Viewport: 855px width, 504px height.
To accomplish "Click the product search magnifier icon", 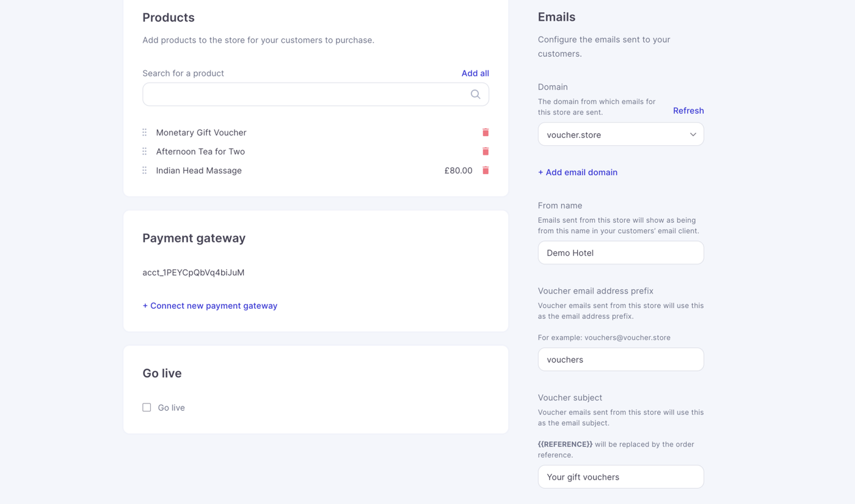I will pos(475,95).
